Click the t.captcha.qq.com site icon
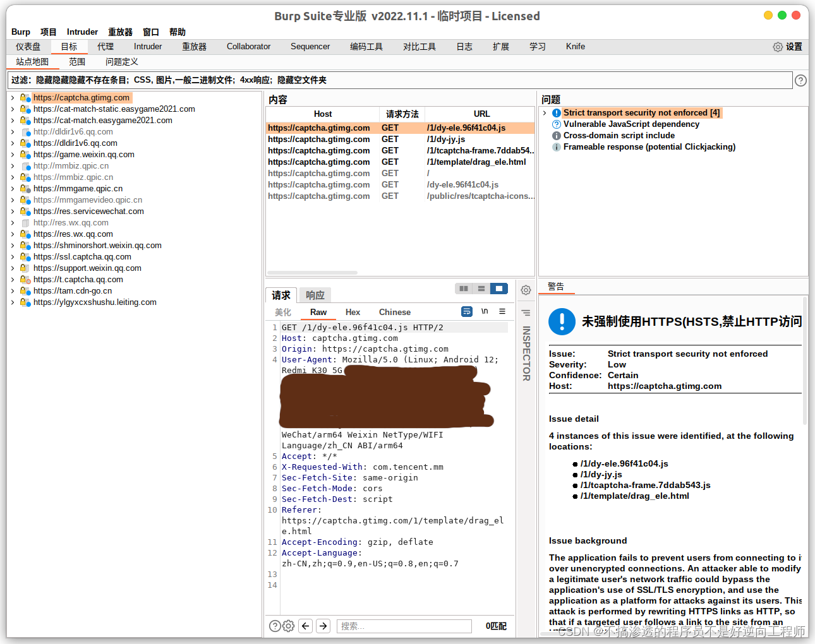Image resolution: width=815 pixels, height=644 pixels. 25,280
